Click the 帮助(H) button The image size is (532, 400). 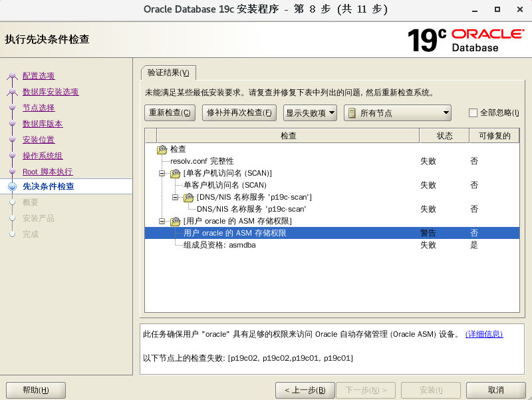pyautogui.click(x=36, y=390)
